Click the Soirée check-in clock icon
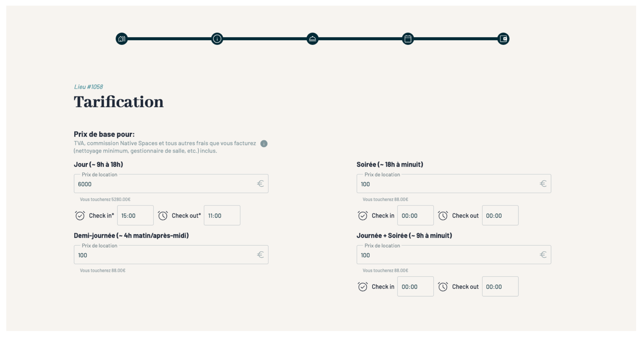The height and width of the screenshot is (337, 644). click(x=363, y=216)
